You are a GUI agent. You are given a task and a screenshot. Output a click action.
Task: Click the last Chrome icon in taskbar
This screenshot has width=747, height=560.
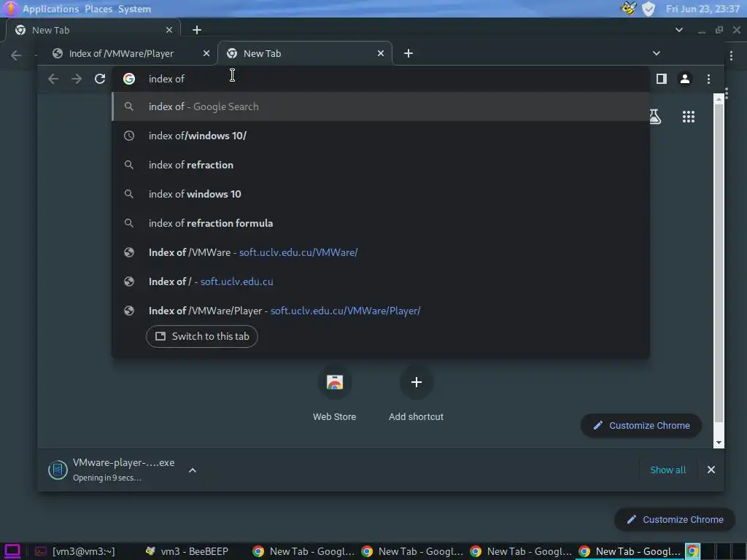coord(693,551)
